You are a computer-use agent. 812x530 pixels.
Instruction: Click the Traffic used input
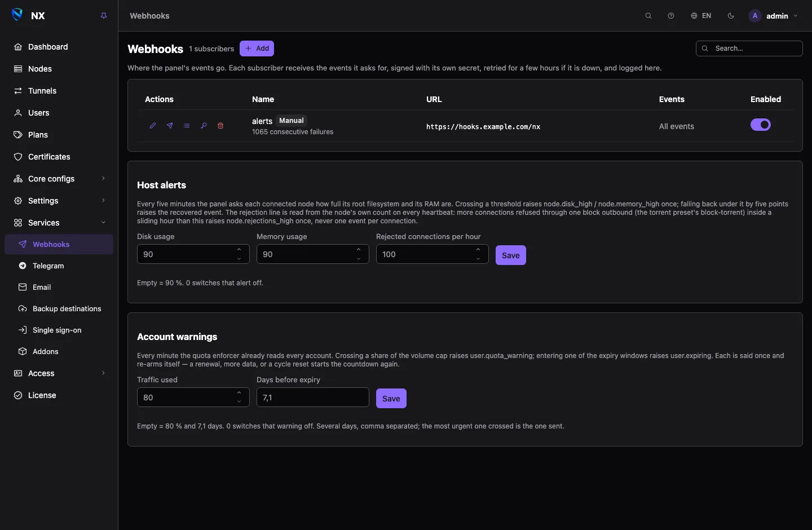(x=193, y=397)
